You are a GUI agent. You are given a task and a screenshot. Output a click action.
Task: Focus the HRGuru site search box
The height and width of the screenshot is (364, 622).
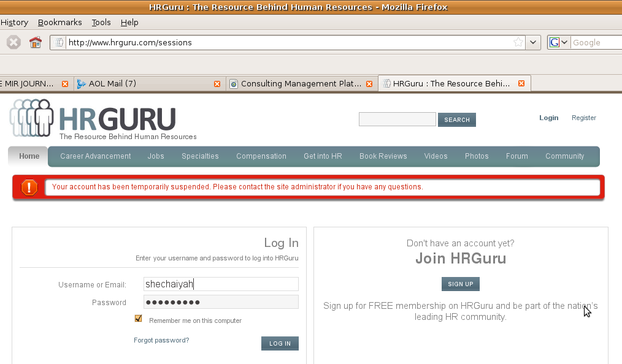(397, 119)
